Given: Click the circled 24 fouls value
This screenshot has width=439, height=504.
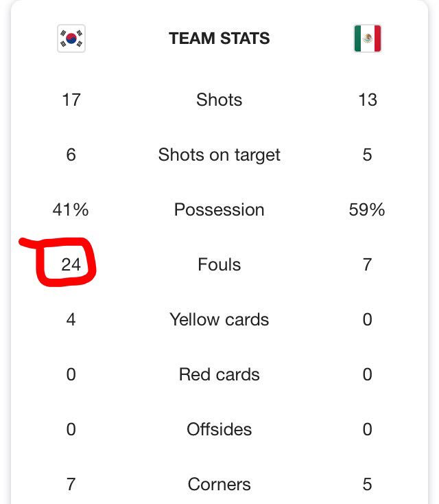Looking at the screenshot, I should pyautogui.click(x=71, y=264).
